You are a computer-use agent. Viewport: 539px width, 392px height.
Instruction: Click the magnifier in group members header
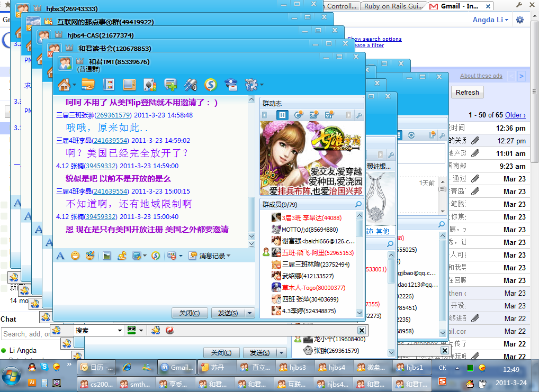[x=358, y=204]
